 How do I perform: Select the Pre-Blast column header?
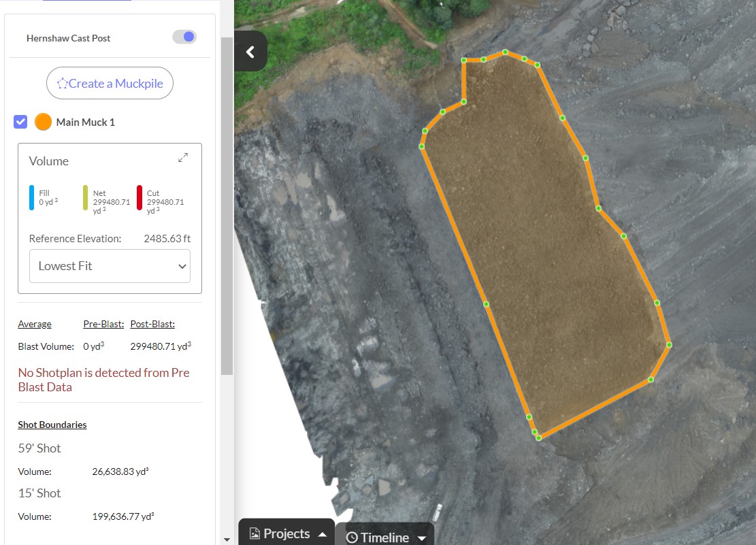[x=103, y=324]
